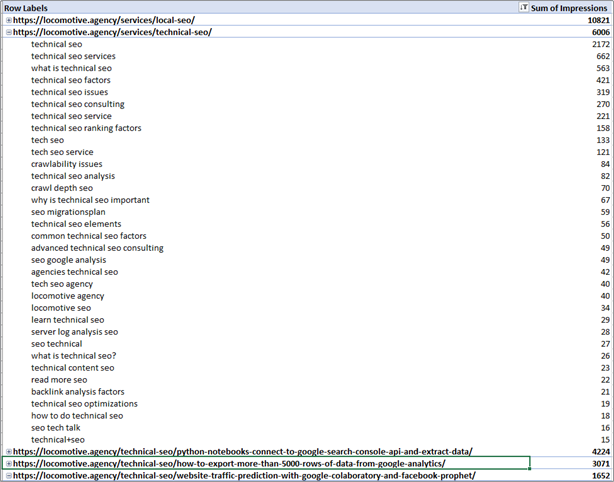Expand the python-notebooks Search Console URL row
This screenshot has height=482, width=614.
9,452
